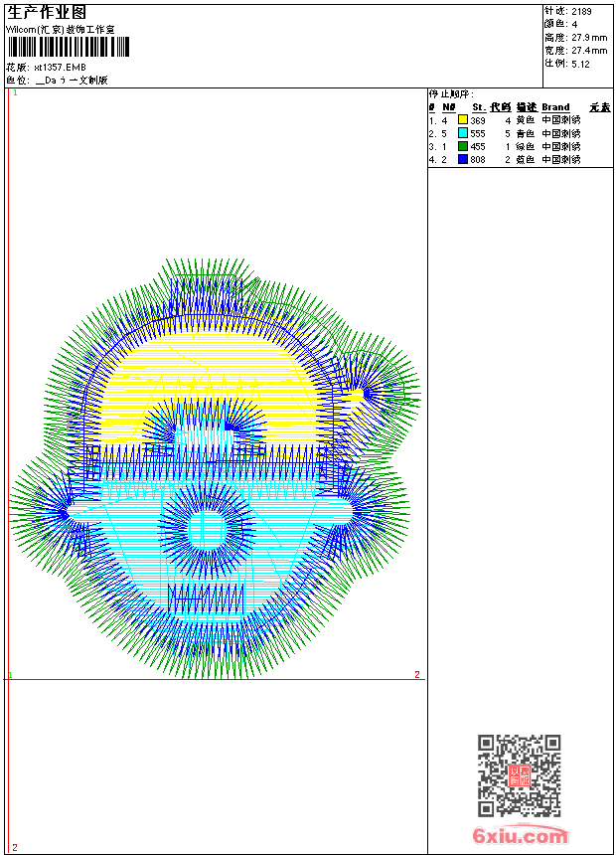Click the 绿色 description in row 3
This screenshot has width=616, height=855.
[525, 147]
